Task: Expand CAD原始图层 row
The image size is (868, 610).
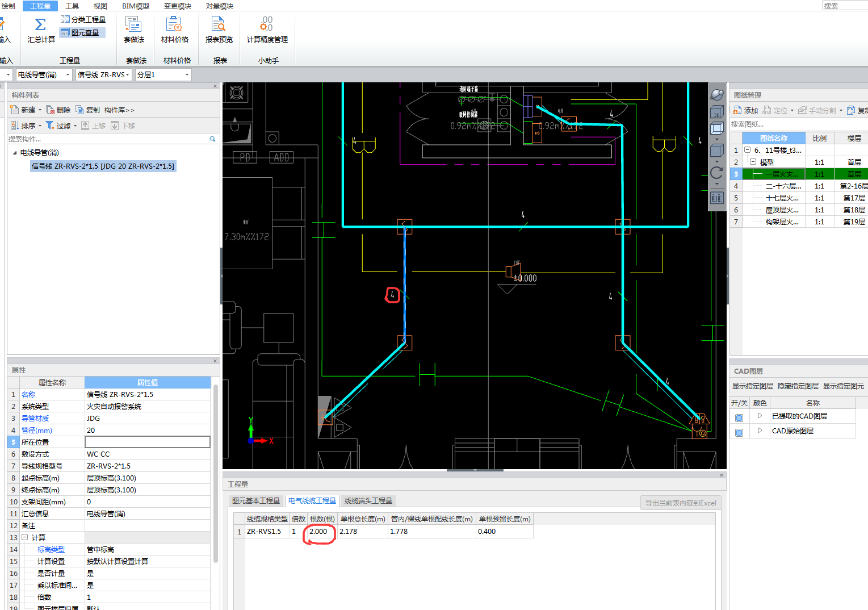Action: pos(760,431)
